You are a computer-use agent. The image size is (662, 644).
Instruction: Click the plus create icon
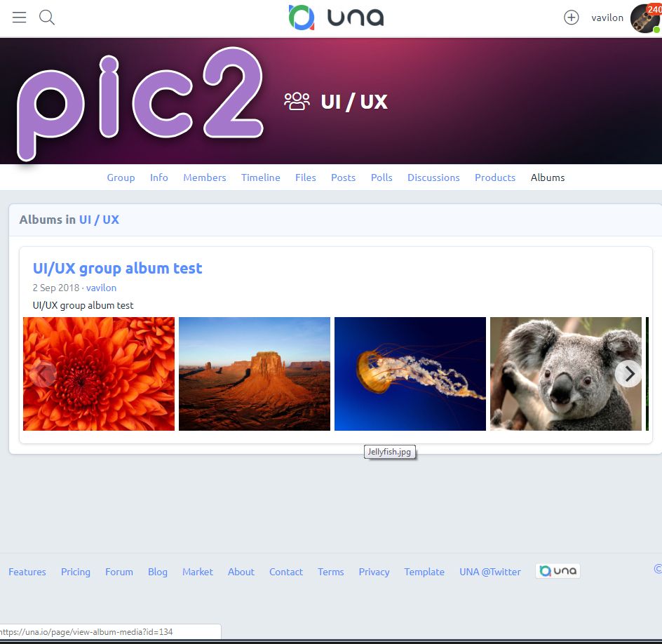572,18
